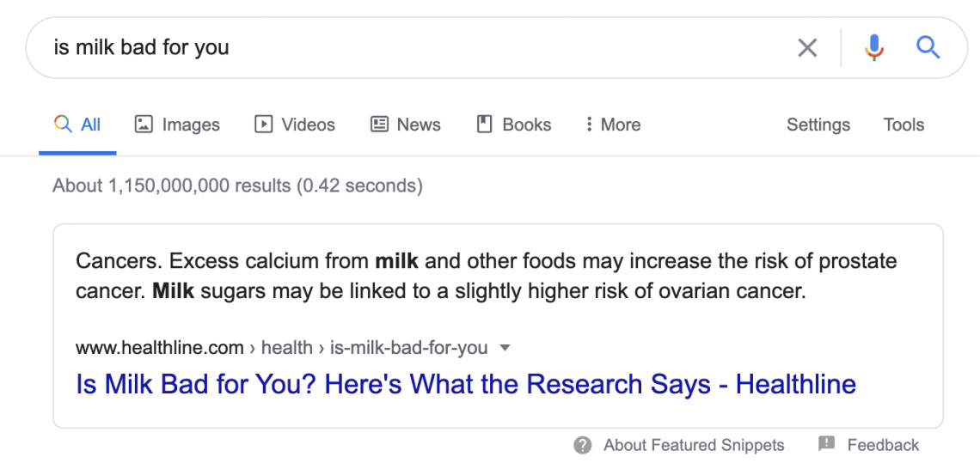980x469 pixels.
Task: Open the Tools options
Action: pyautogui.click(x=903, y=125)
